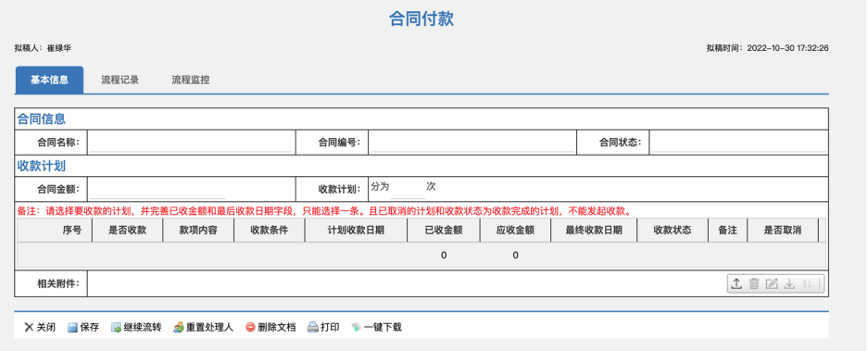Click the 计划收款日期 column header
The height and width of the screenshot is (351, 868).
[356, 231]
